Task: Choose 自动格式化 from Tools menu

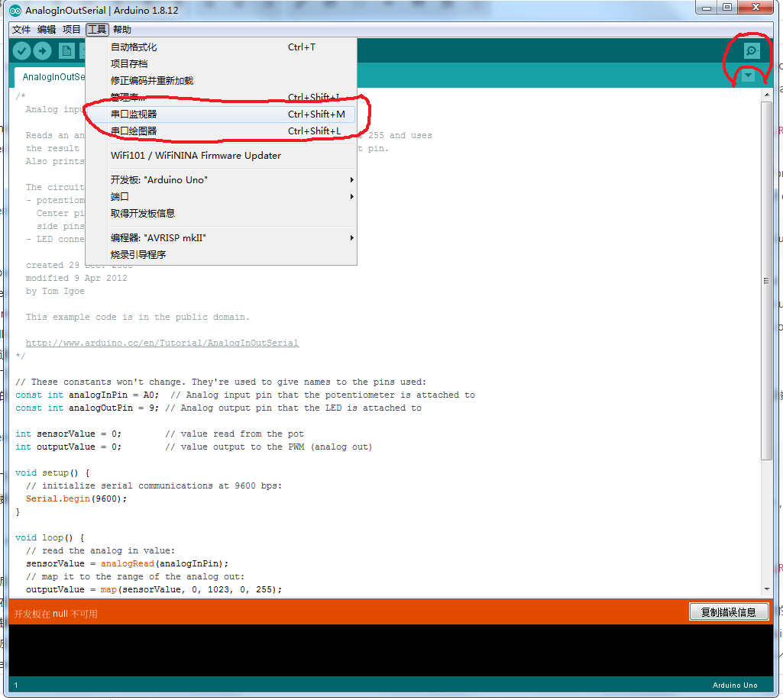Action: (222, 47)
